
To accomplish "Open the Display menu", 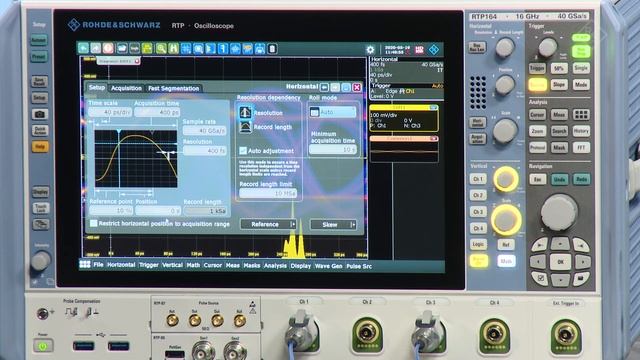I will (x=301, y=266).
